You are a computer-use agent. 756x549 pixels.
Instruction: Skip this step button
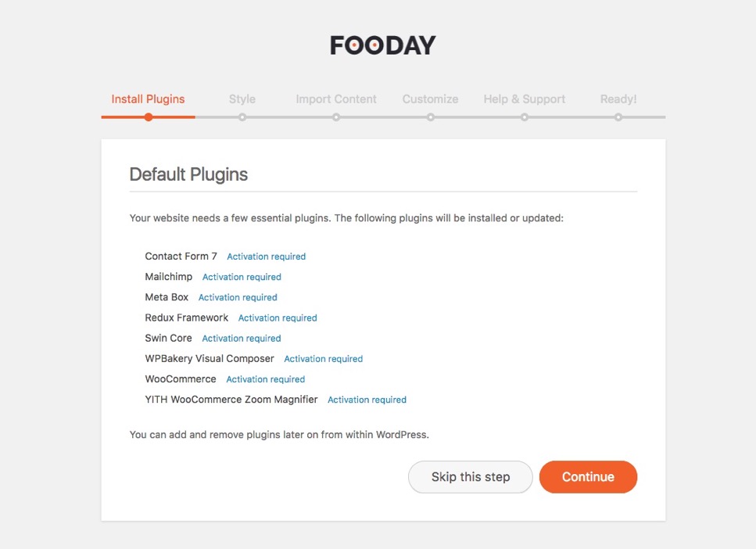click(471, 476)
